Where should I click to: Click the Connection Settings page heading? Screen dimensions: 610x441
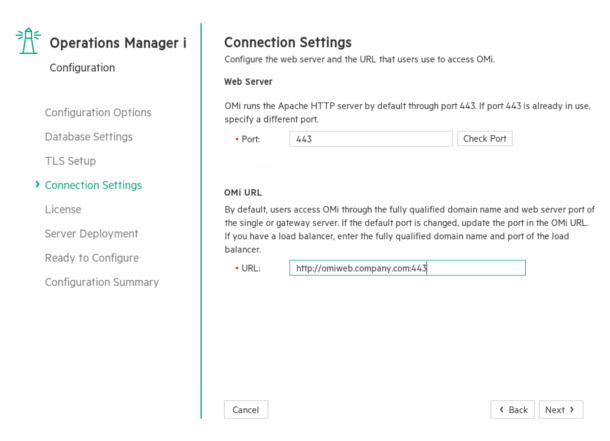pos(288,42)
